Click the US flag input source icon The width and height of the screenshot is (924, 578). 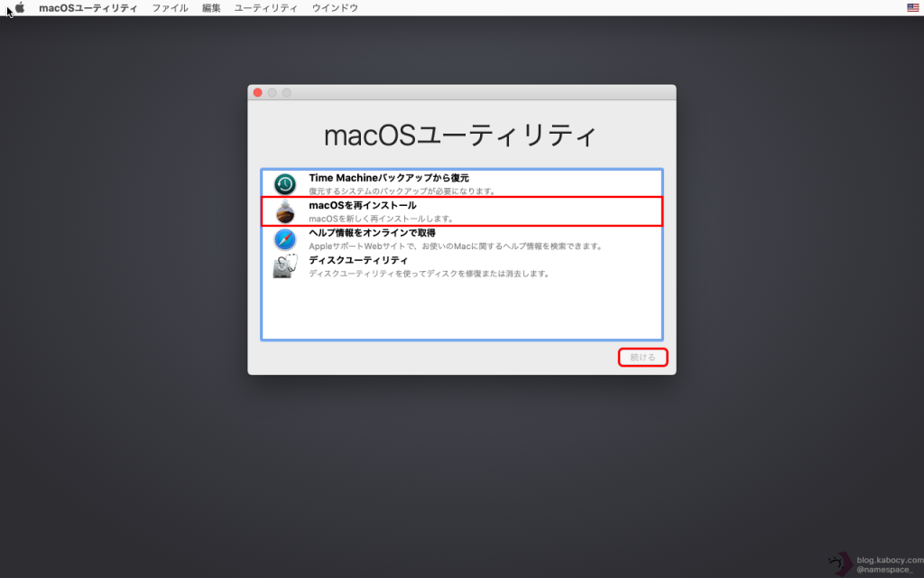click(x=913, y=7)
